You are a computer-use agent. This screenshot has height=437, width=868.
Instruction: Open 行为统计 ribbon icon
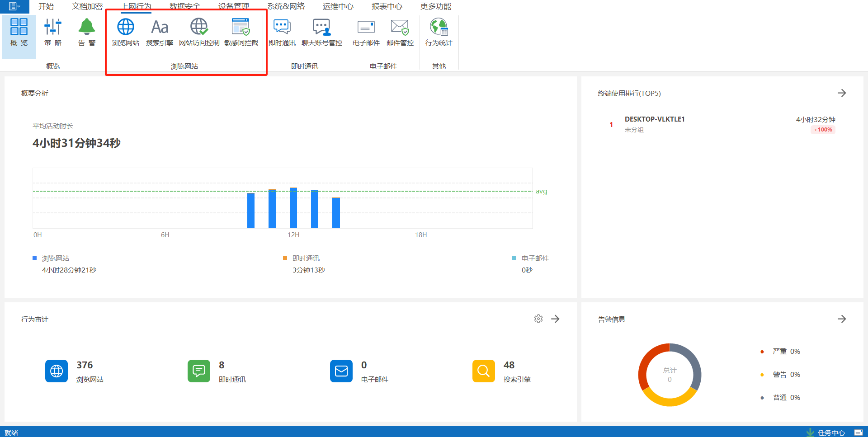(439, 33)
